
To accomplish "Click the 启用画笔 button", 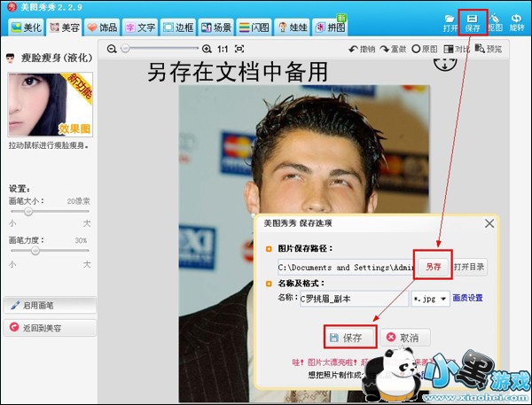I will [x=50, y=305].
